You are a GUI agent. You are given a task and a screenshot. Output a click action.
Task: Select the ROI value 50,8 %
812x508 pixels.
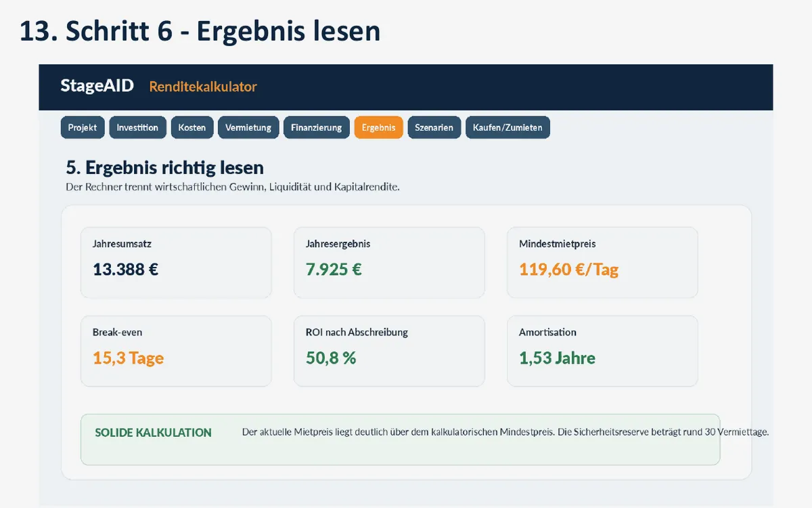click(x=331, y=358)
